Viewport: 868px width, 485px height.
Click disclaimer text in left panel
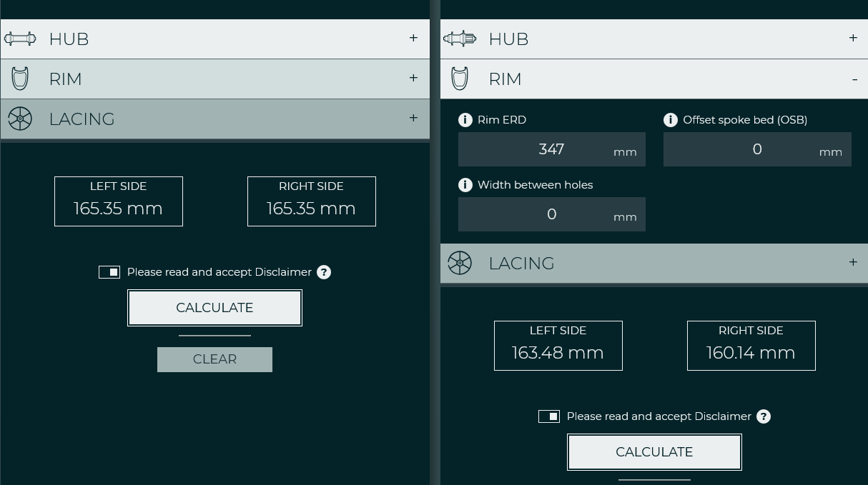(x=220, y=272)
